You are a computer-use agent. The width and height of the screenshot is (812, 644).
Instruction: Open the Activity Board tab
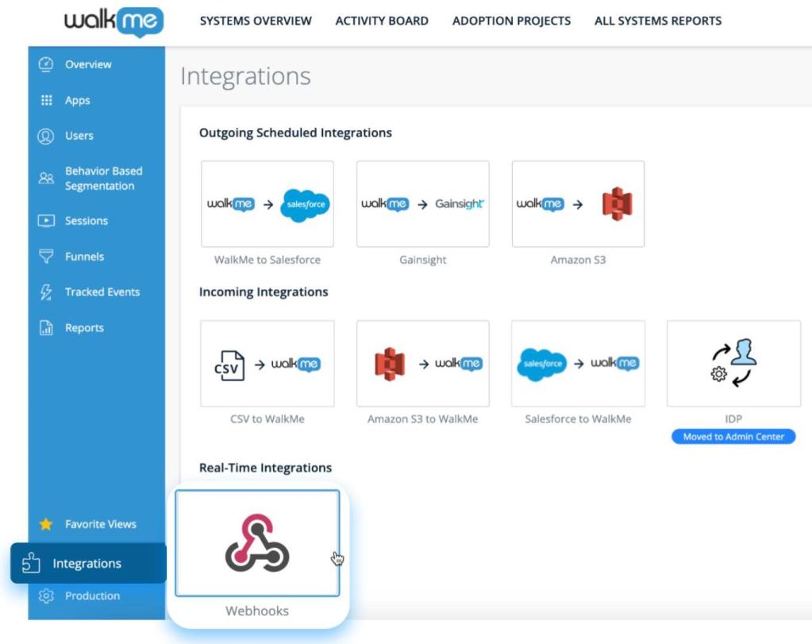[382, 21]
